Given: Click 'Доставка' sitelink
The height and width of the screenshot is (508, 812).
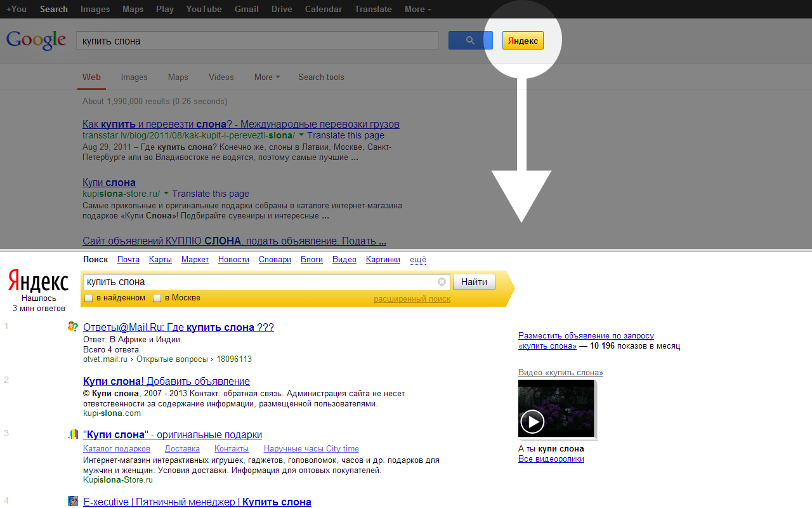Looking at the screenshot, I should (x=182, y=448).
